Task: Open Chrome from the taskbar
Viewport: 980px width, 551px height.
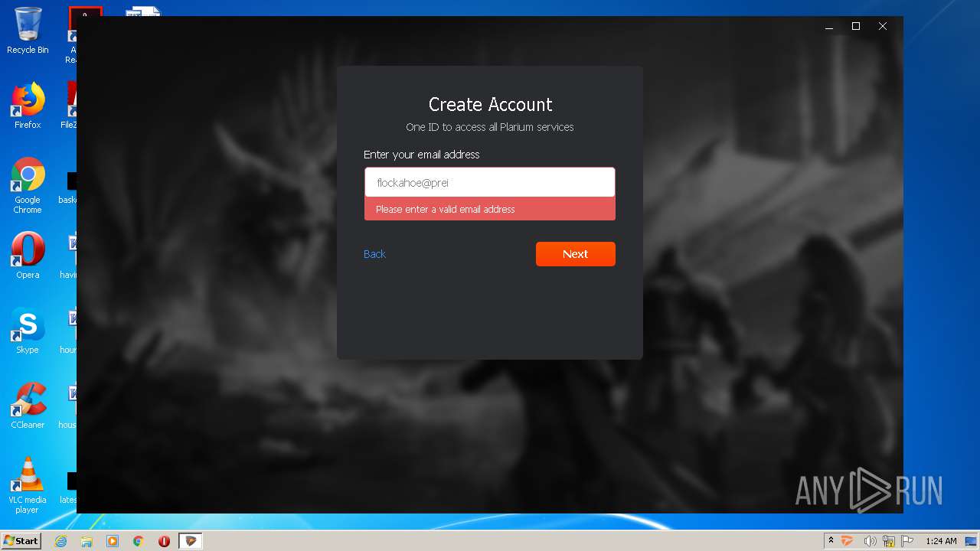Action: 139,541
